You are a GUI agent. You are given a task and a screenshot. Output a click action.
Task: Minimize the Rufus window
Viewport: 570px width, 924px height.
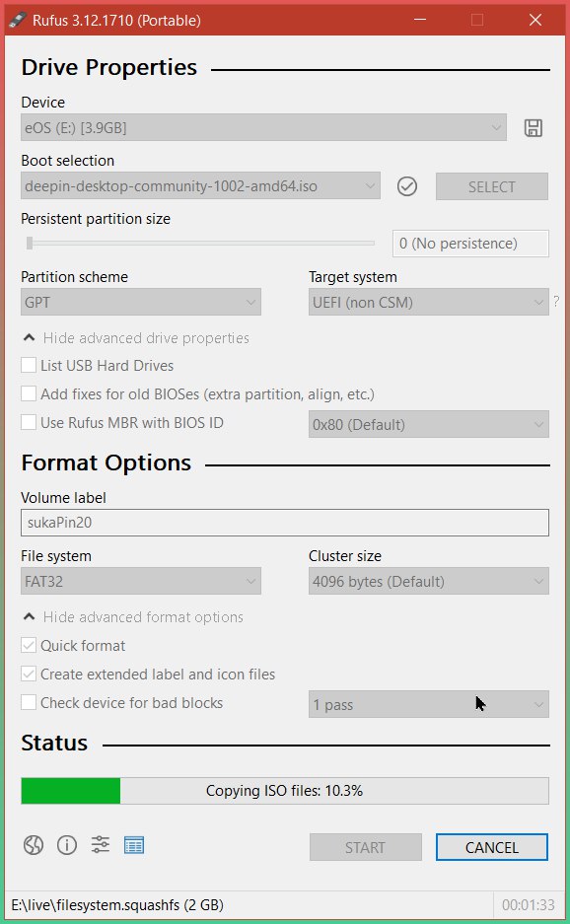420,20
